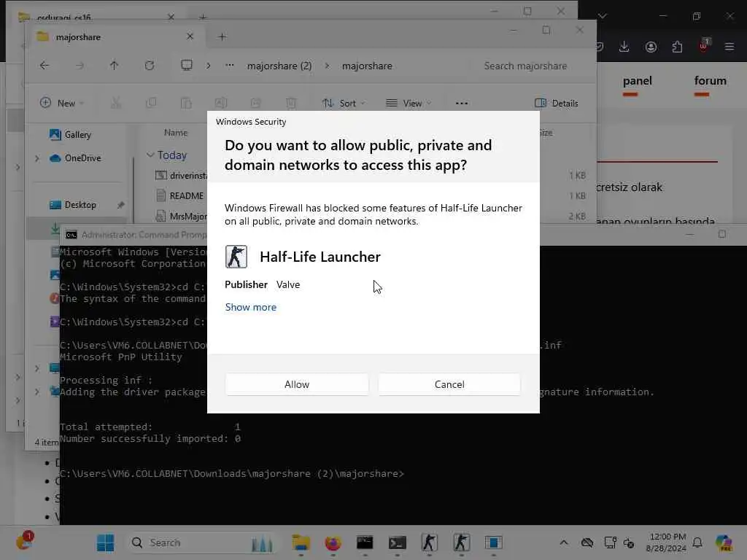
Task: Open the forum tab on the website
Action: point(710,81)
